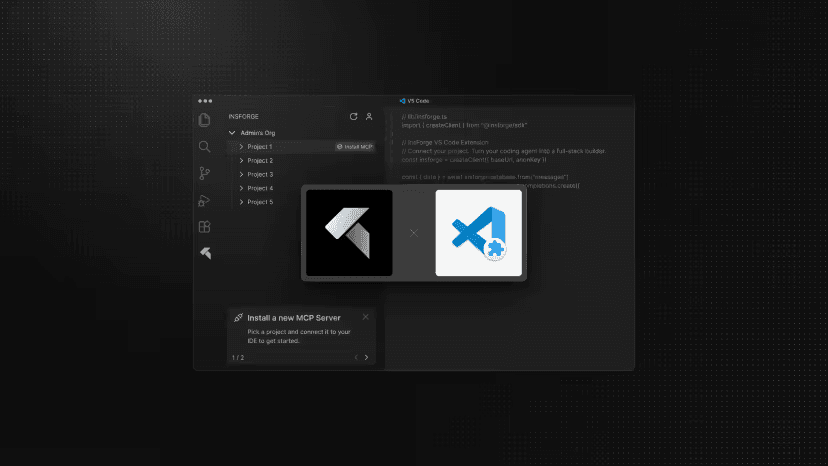
Task: Open the InsForge icon in the activity bar
Action: pyautogui.click(x=205, y=253)
